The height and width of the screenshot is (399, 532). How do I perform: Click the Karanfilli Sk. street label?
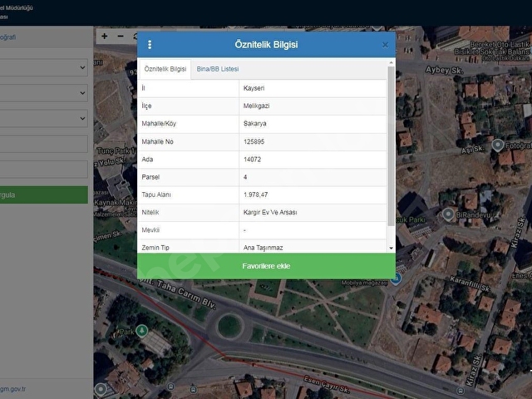(470, 284)
